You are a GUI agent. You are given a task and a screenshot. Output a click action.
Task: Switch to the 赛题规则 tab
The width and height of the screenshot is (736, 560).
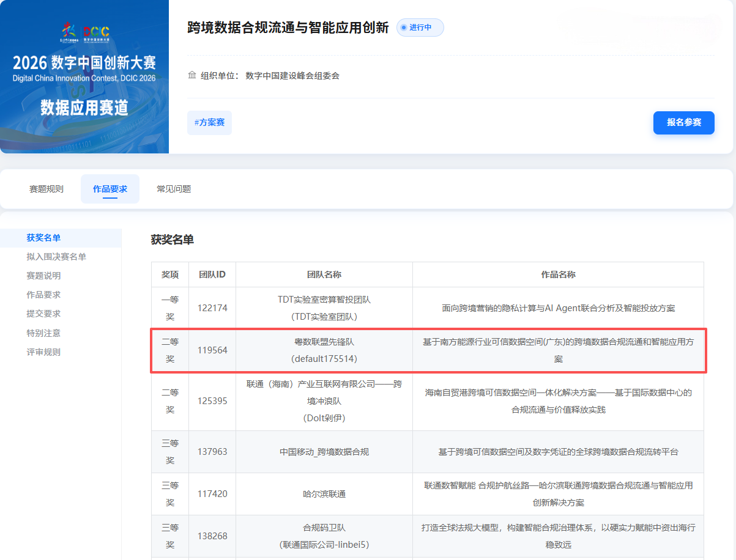(46, 189)
